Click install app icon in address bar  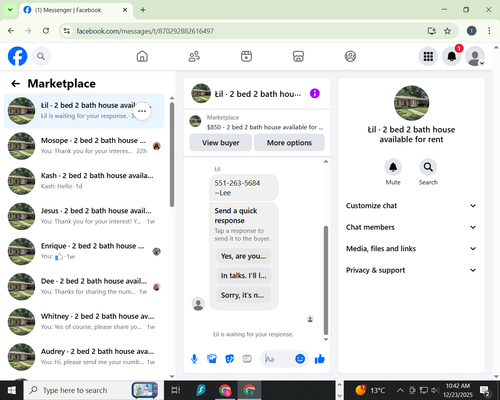tap(432, 31)
